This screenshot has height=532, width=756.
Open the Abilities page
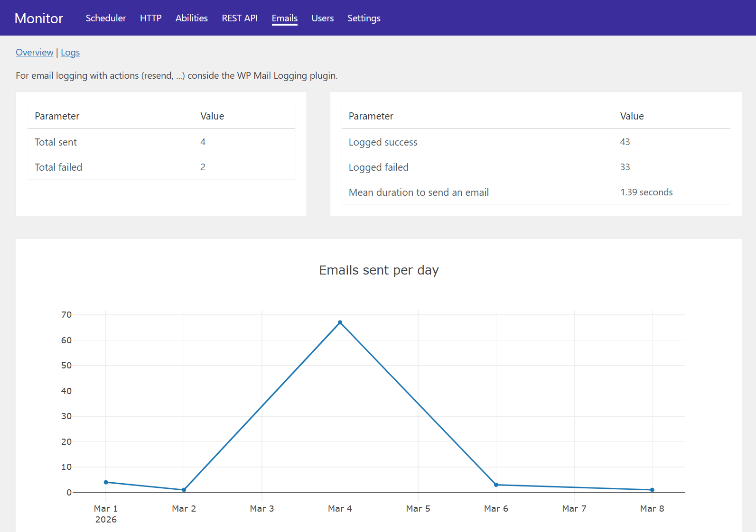click(x=192, y=18)
